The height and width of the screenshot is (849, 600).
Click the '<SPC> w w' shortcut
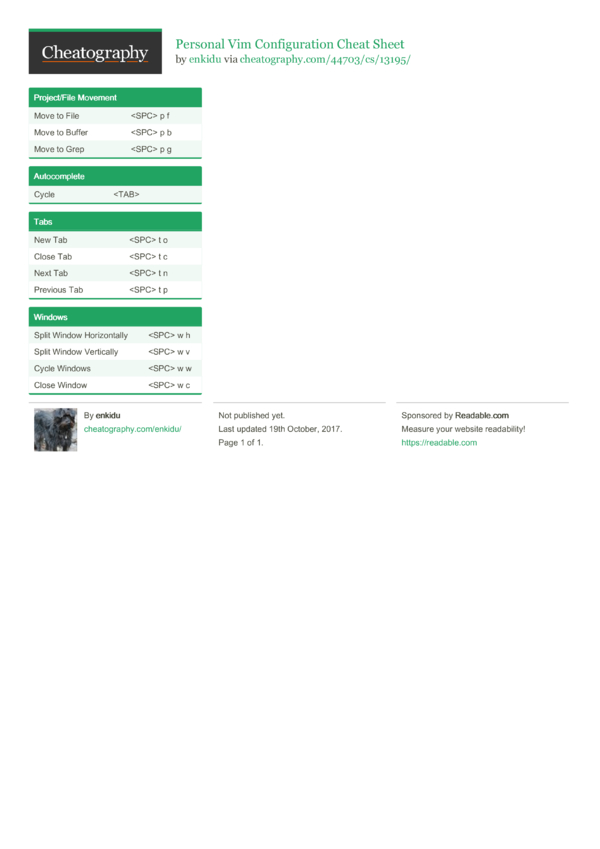tap(169, 368)
